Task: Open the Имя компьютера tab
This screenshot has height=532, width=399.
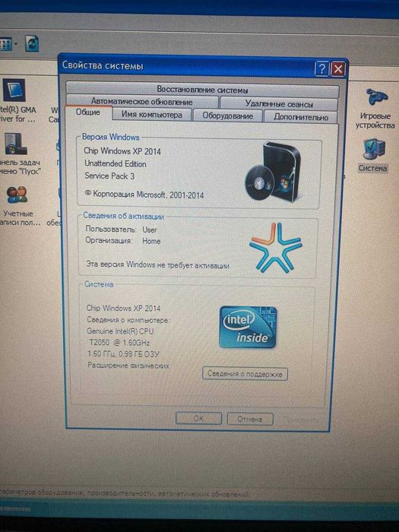Action: click(152, 115)
